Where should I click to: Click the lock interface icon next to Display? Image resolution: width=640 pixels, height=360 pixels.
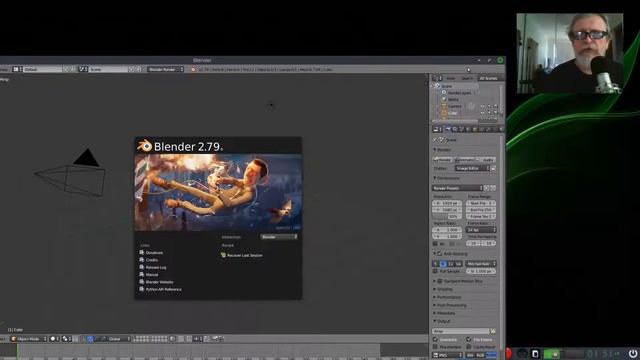493,169
